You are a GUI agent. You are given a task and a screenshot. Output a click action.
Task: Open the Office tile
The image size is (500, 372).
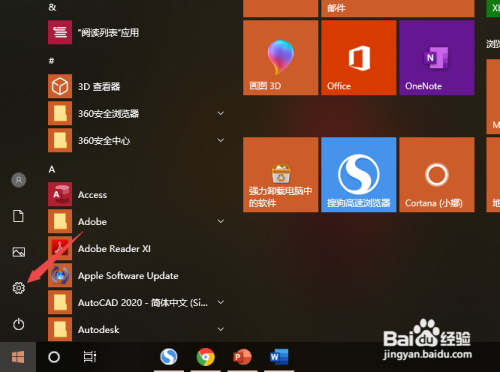coord(359,58)
